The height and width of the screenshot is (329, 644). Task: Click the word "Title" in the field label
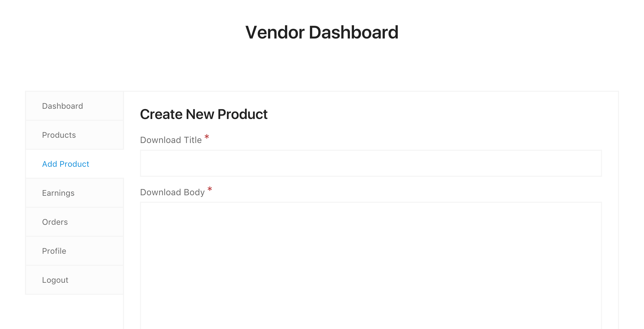pyautogui.click(x=193, y=140)
